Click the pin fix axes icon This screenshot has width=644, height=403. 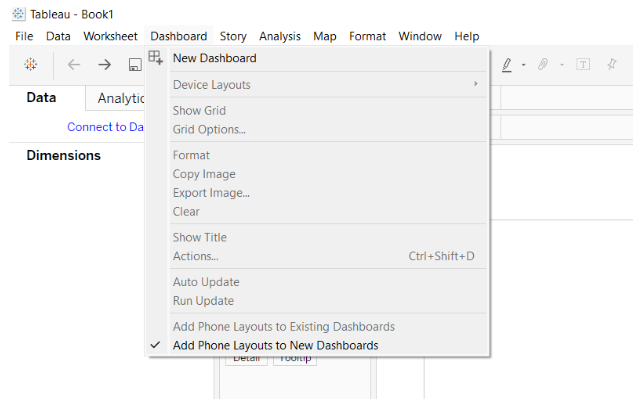coord(612,64)
